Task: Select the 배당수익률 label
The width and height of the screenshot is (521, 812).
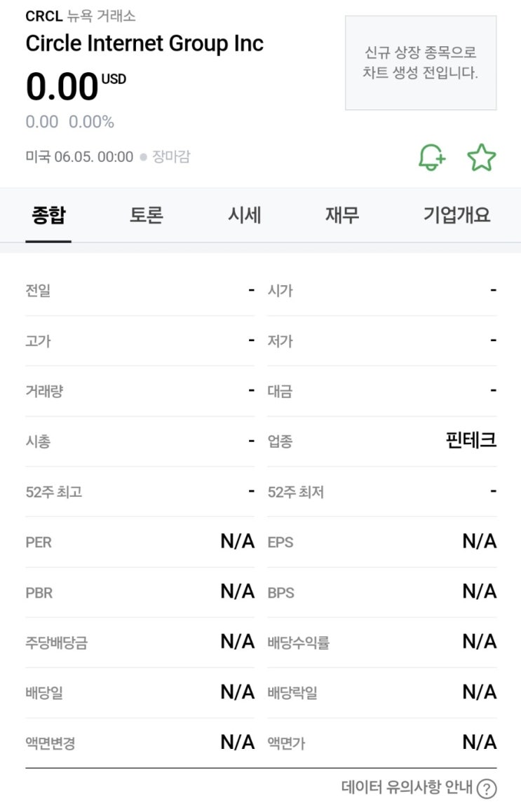Action: click(x=298, y=643)
